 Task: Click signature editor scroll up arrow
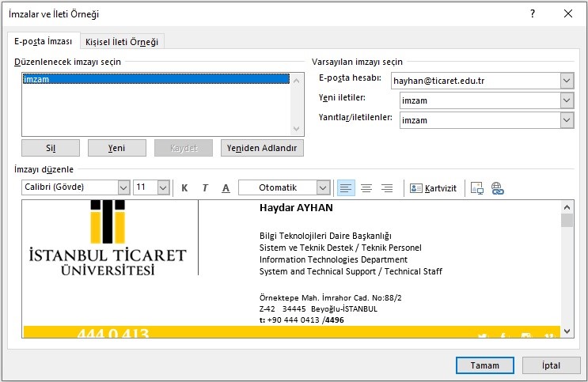pos(567,207)
